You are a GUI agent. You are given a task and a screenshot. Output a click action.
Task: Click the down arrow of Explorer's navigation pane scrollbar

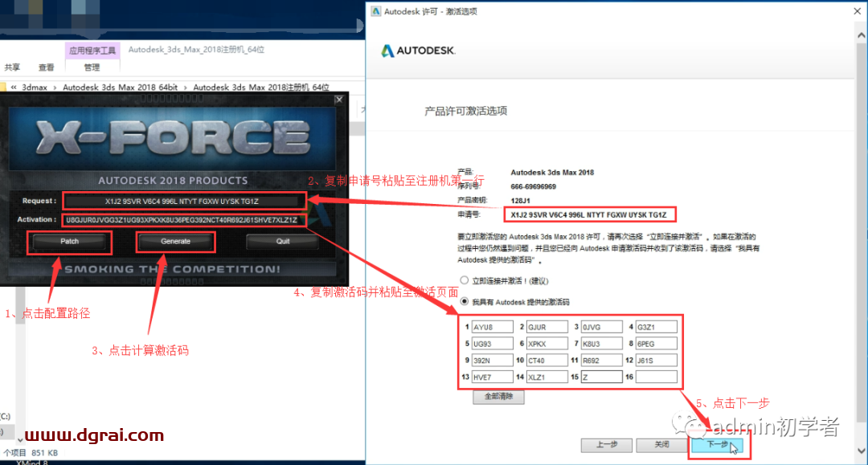pyautogui.click(x=20, y=440)
